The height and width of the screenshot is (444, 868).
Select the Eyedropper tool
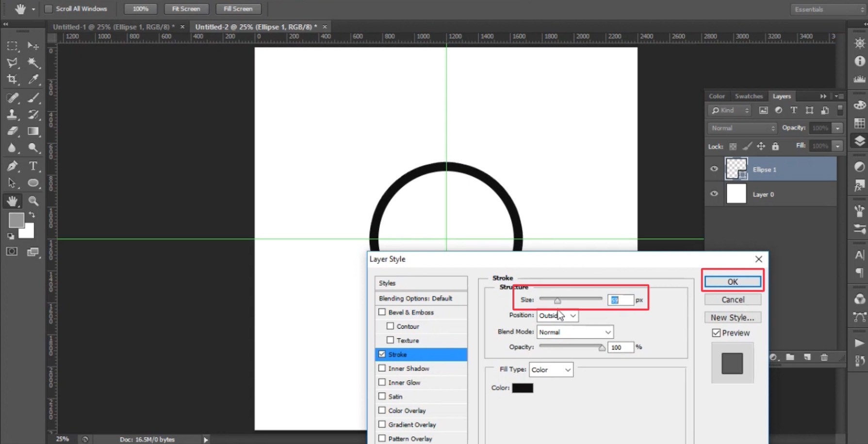[x=33, y=79]
